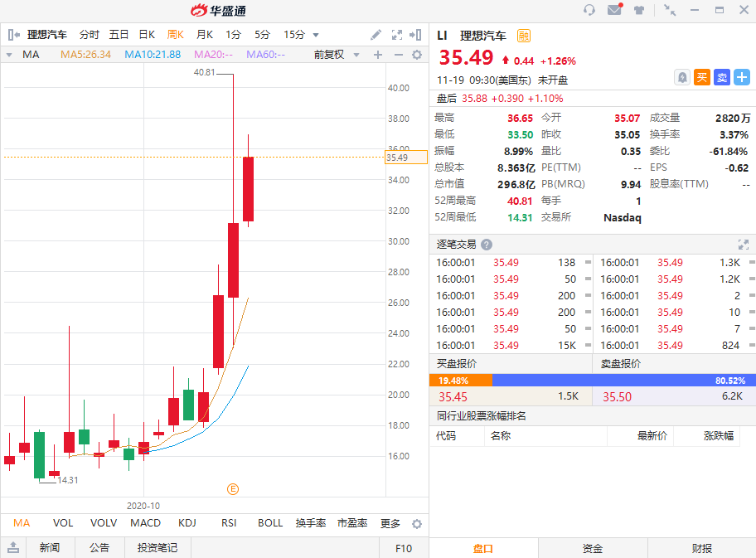Open the mail messages icon
The image size is (756, 558).
coord(615,9)
